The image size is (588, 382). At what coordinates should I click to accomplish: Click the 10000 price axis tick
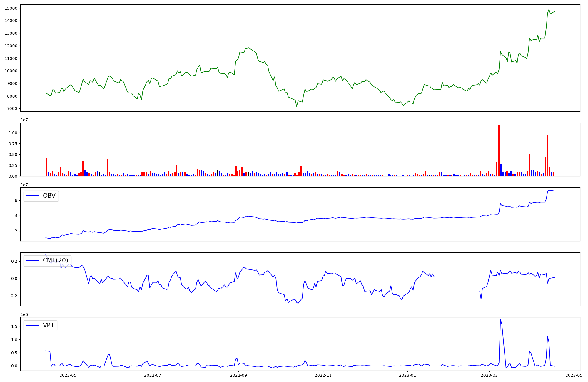pyautogui.click(x=11, y=71)
